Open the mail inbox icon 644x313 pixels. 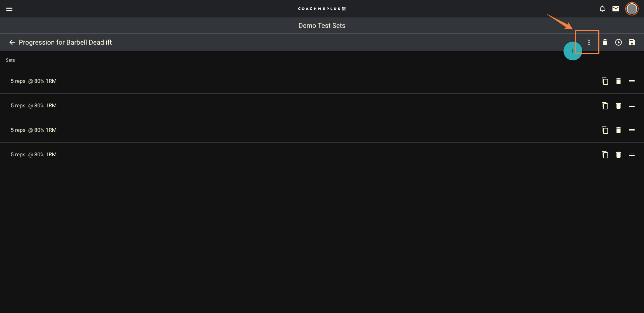point(616,9)
